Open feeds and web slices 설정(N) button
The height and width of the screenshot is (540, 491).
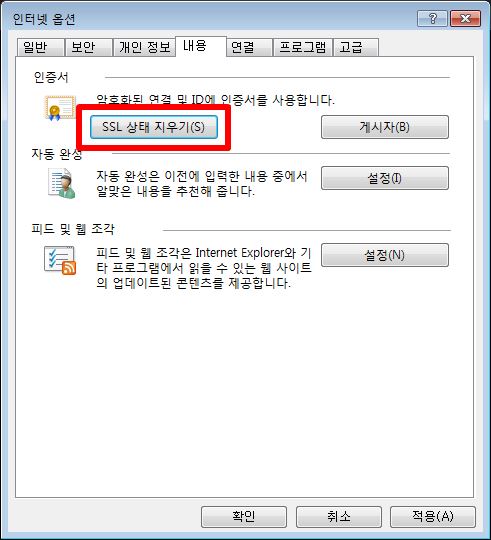(385, 255)
